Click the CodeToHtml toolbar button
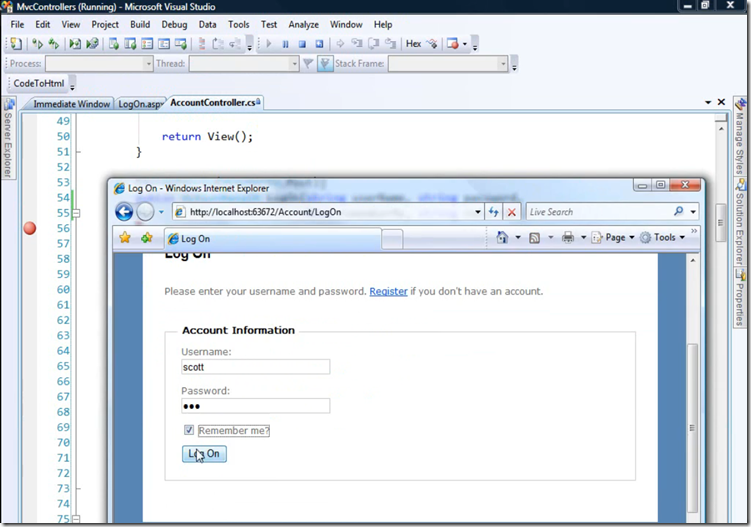Viewport: 751px width, 527px height. [x=39, y=83]
